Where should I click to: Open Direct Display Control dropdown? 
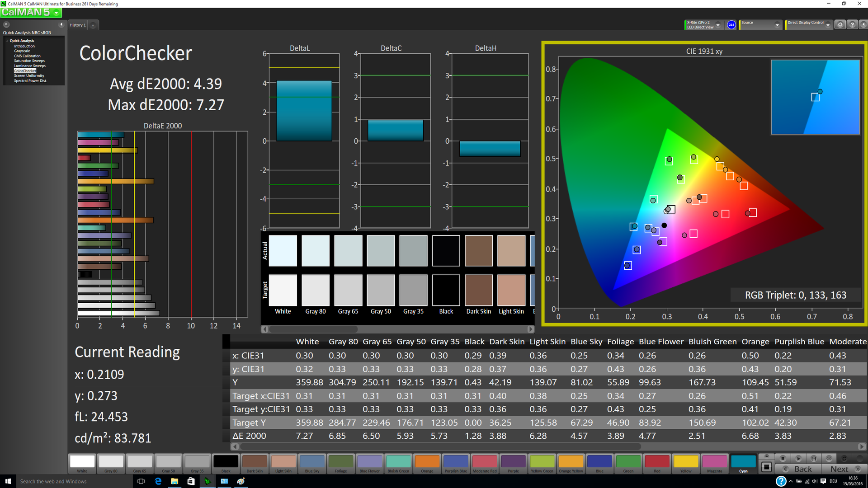point(828,25)
